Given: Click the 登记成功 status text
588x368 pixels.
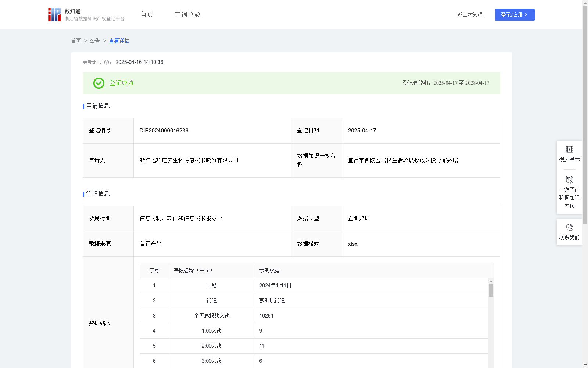Looking at the screenshot, I should pyautogui.click(x=121, y=83).
